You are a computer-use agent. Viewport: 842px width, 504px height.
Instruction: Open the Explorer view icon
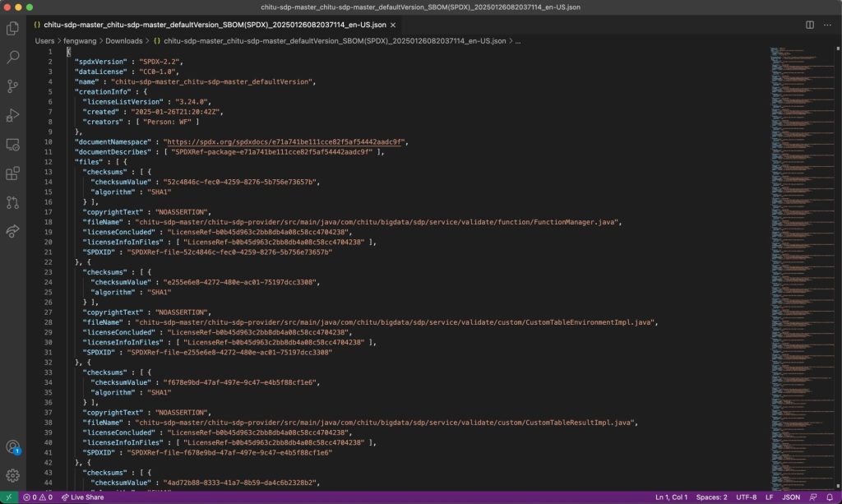12,27
